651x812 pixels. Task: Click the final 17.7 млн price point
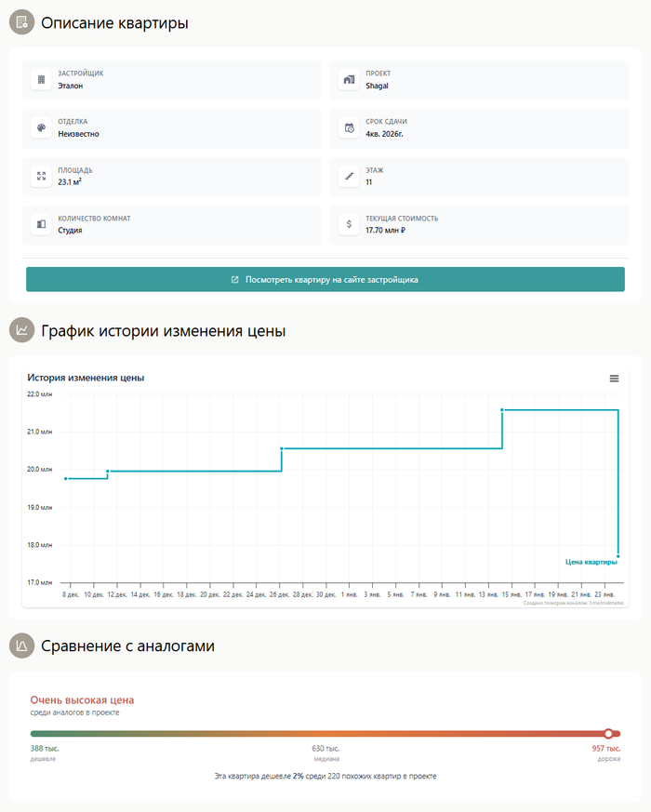pyautogui.click(x=618, y=556)
